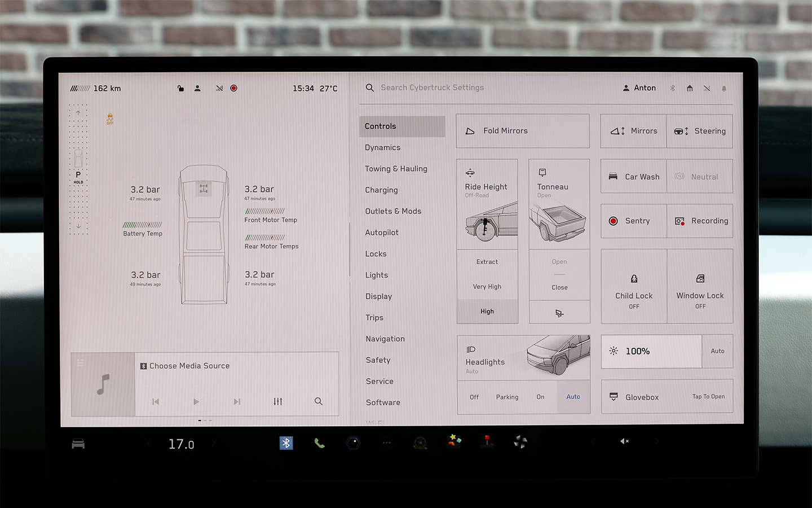The height and width of the screenshot is (508, 812).
Task: Select Close for the tonneau cover
Action: pos(559,288)
